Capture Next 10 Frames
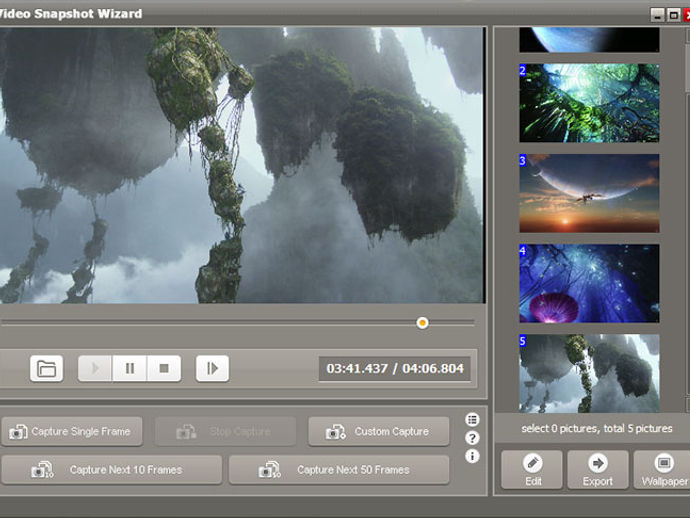690x518 pixels. point(111,470)
